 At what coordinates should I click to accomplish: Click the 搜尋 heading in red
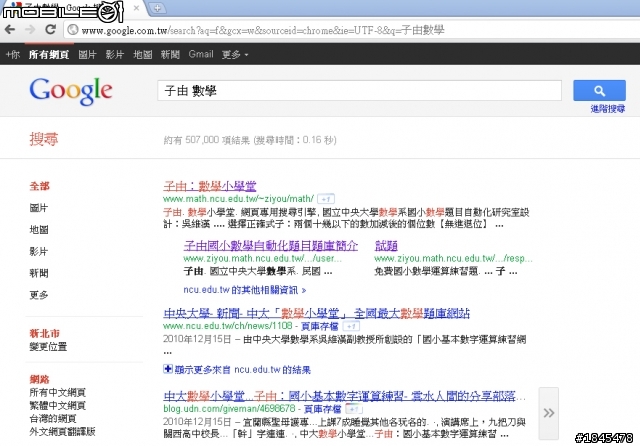pos(44,139)
